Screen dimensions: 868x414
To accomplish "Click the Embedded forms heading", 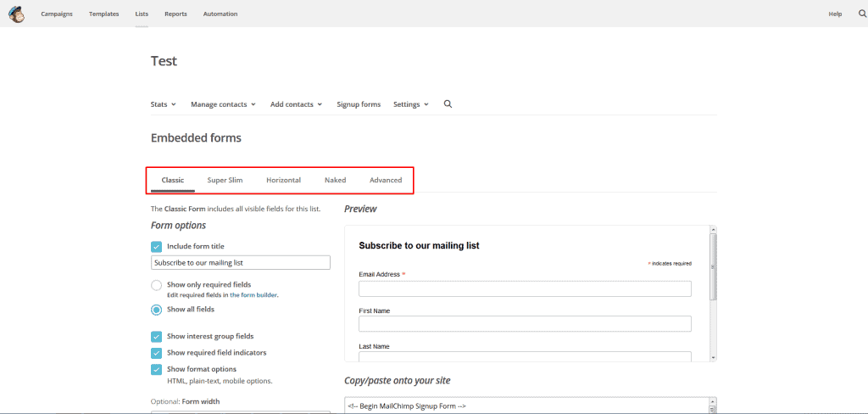I will pyautogui.click(x=196, y=138).
